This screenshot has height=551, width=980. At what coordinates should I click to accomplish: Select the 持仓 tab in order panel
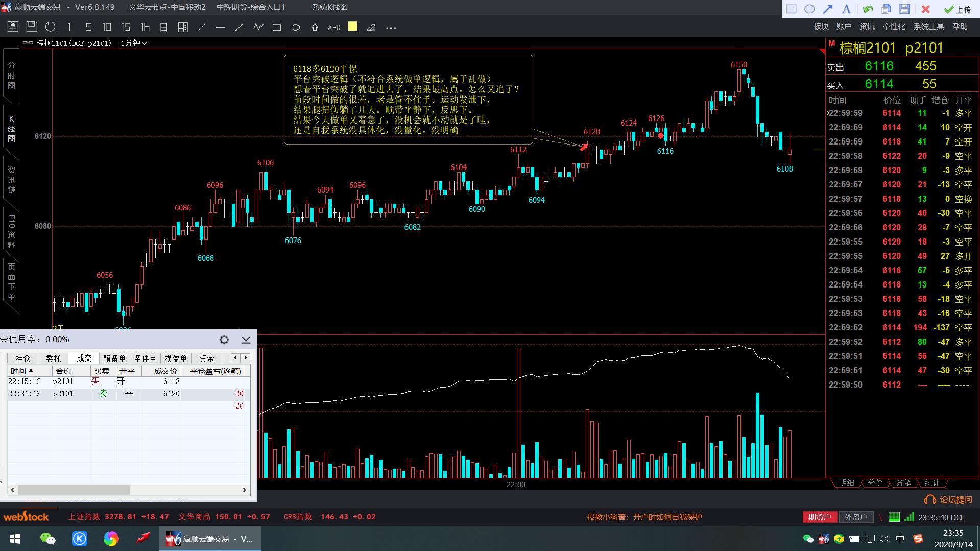click(22, 358)
